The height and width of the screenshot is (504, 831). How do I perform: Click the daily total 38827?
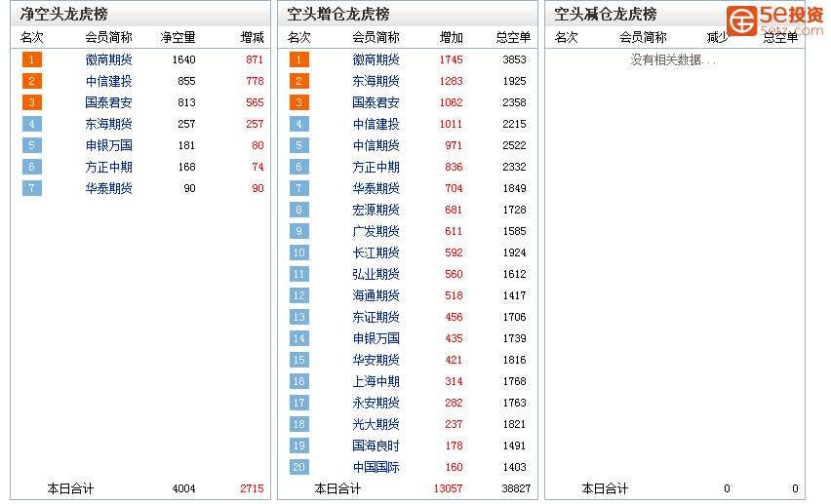(516, 488)
